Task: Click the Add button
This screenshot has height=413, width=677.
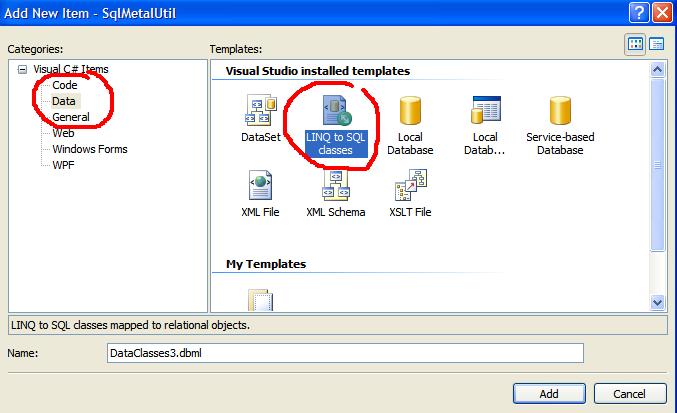Action: (549, 394)
